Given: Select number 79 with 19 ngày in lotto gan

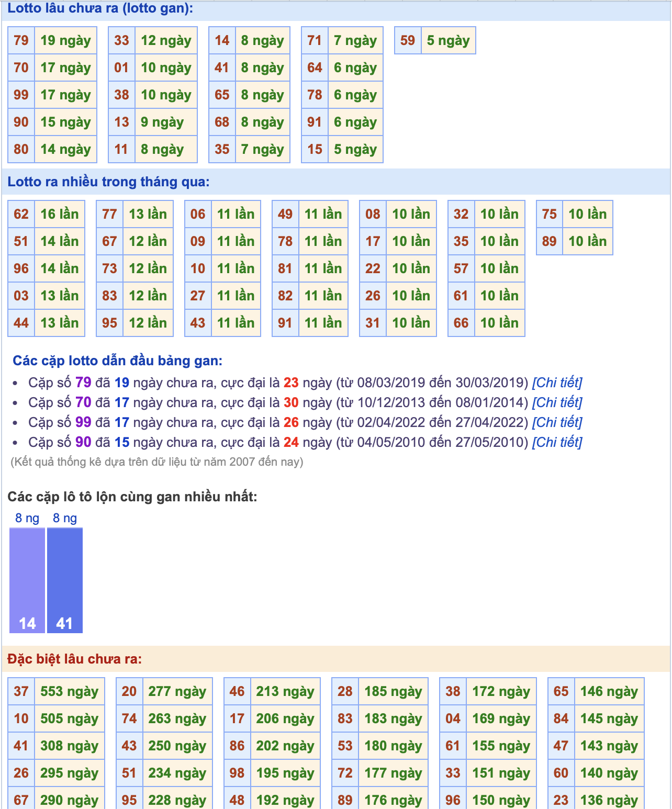Looking at the screenshot, I should (x=21, y=40).
